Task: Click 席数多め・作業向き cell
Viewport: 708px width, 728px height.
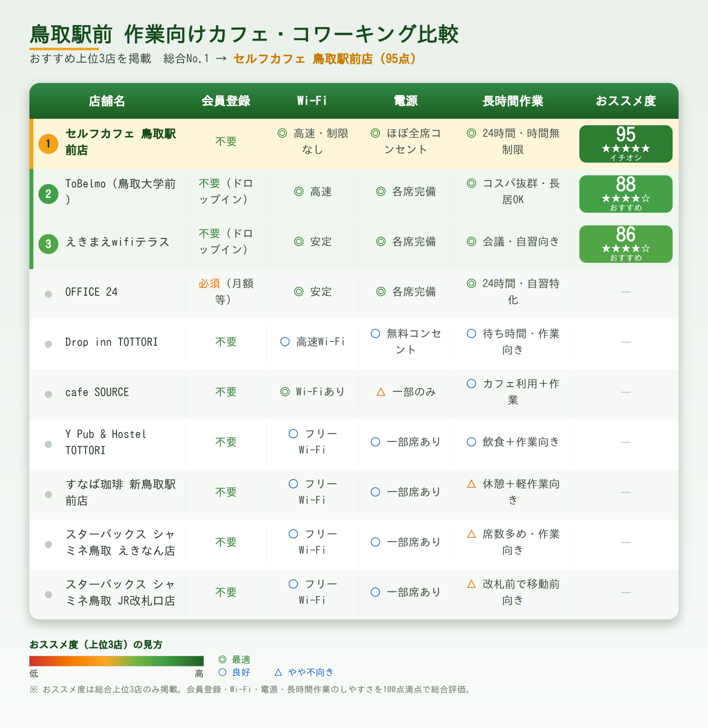Action: click(x=513, y=542)
